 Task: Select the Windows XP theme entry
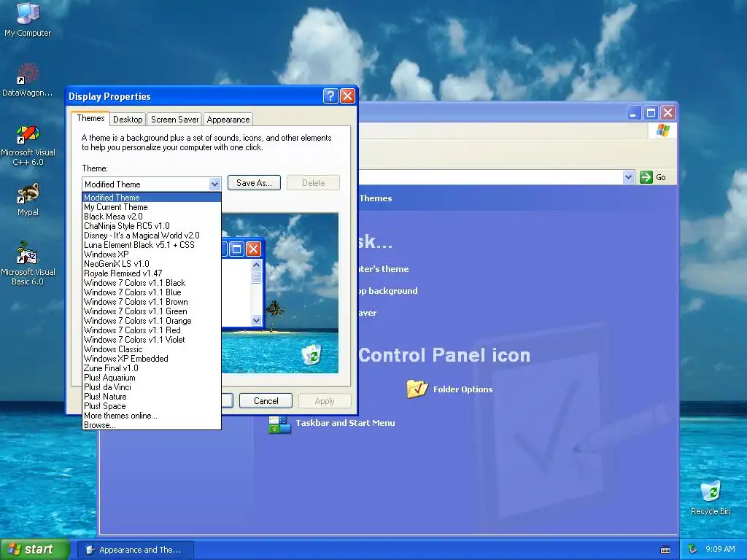[152, 254]
